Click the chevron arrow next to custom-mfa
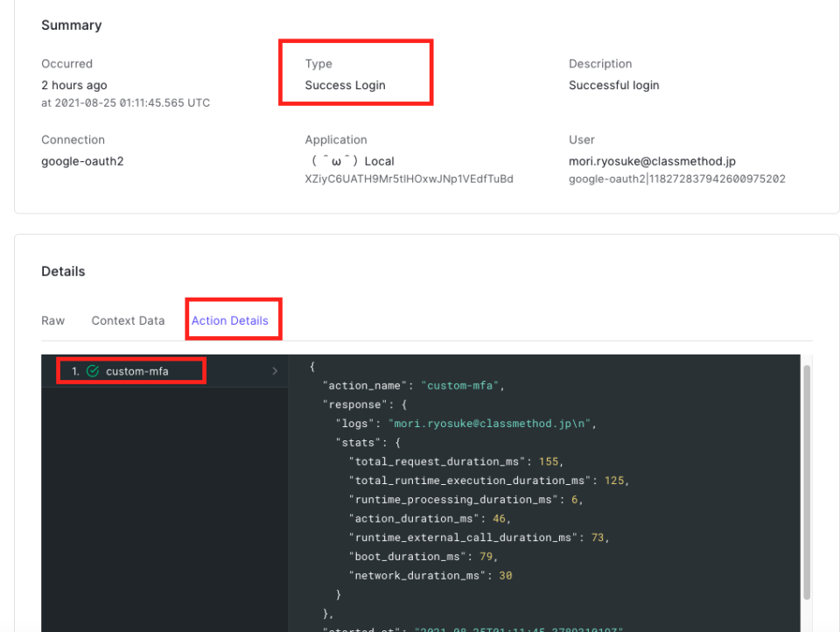Image resolution: width=840 pixels, height=632 pixels. 274,370
